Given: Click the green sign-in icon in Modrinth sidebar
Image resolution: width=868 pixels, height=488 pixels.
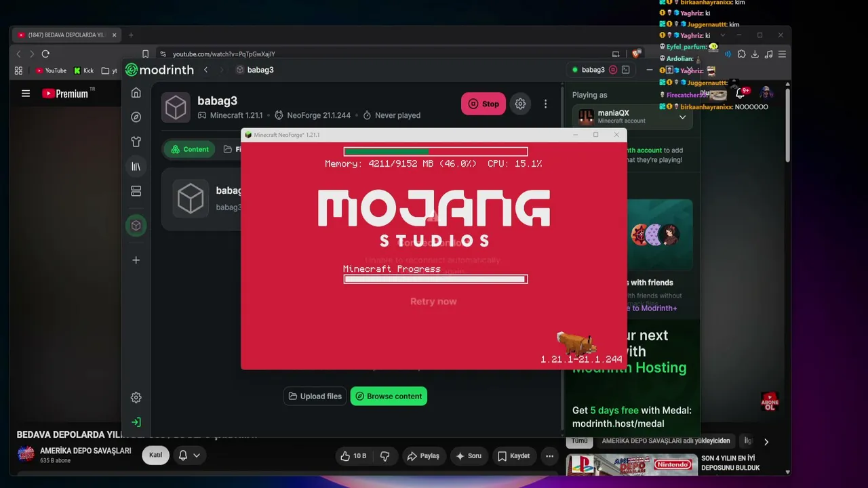Looking at the screenshot, I should click(136, 422).
